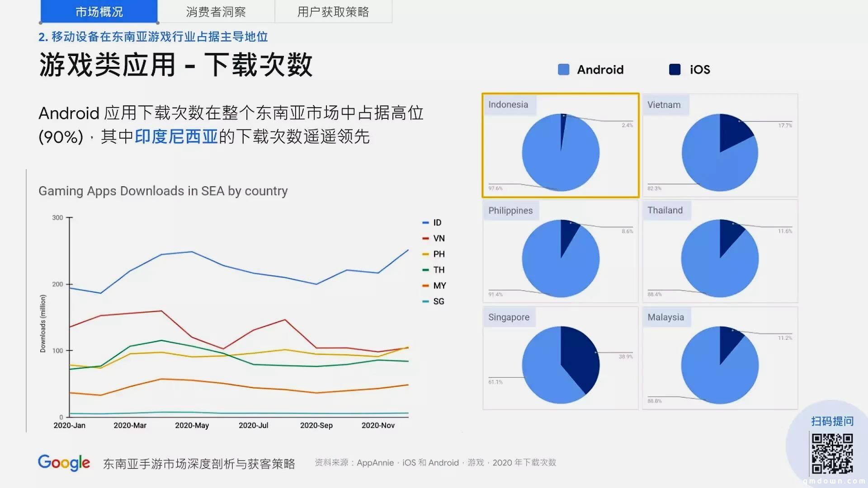Image resolution: width=868 pixels, height=488 pixels.
Task: Click the VN line legend entry
Action: tap(434, 239)
